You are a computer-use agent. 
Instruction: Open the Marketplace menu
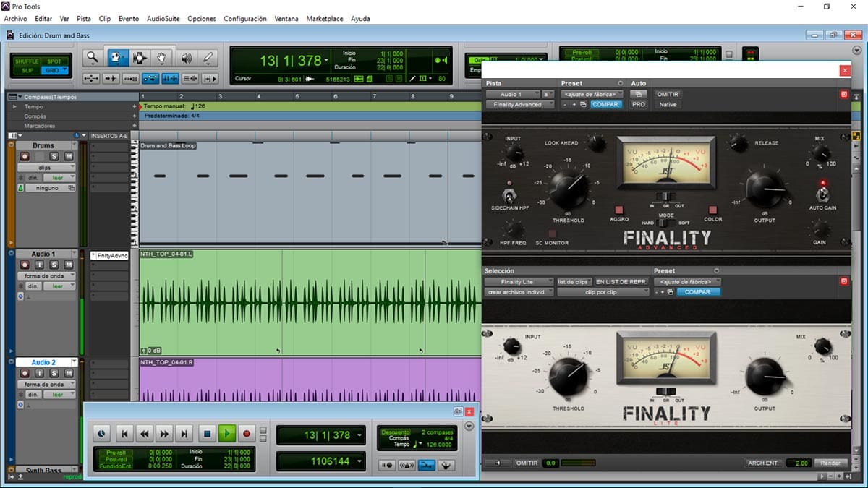(x=325, y=18)
